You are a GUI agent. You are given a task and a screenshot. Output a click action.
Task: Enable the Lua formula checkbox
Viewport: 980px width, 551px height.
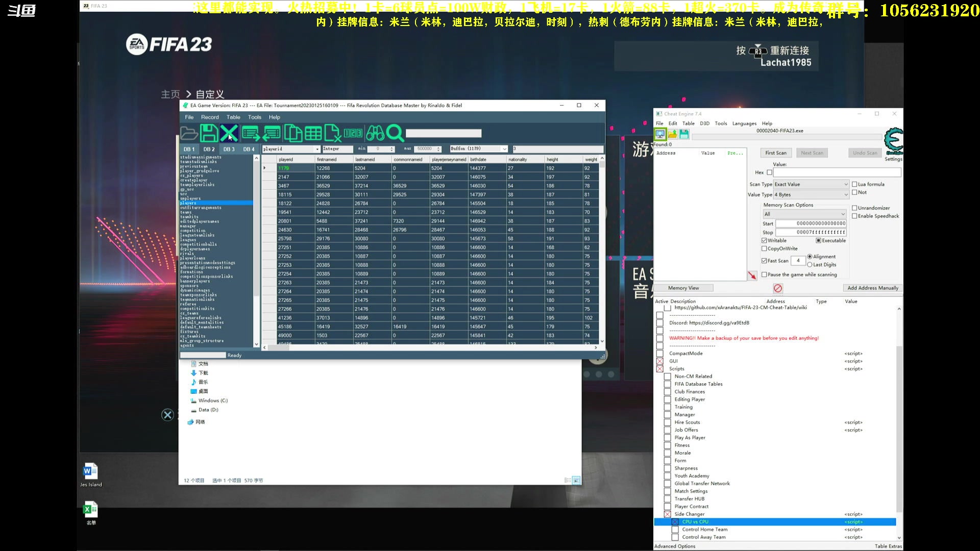point(854,185)
